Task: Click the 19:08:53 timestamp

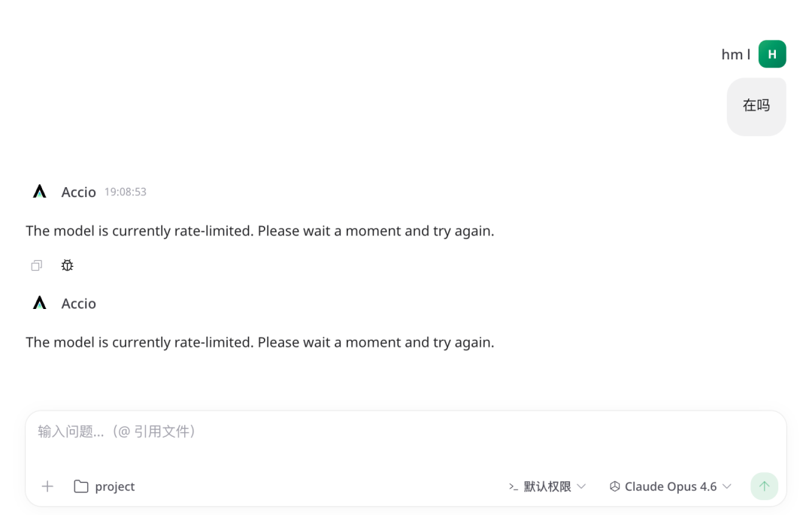Action: click(125, 192)
